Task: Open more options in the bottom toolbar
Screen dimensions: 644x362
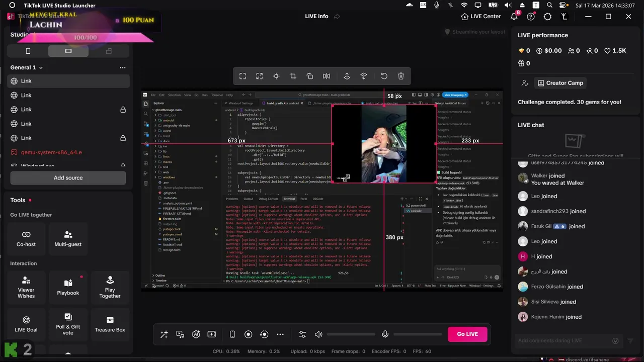Action: pos(280,334)
